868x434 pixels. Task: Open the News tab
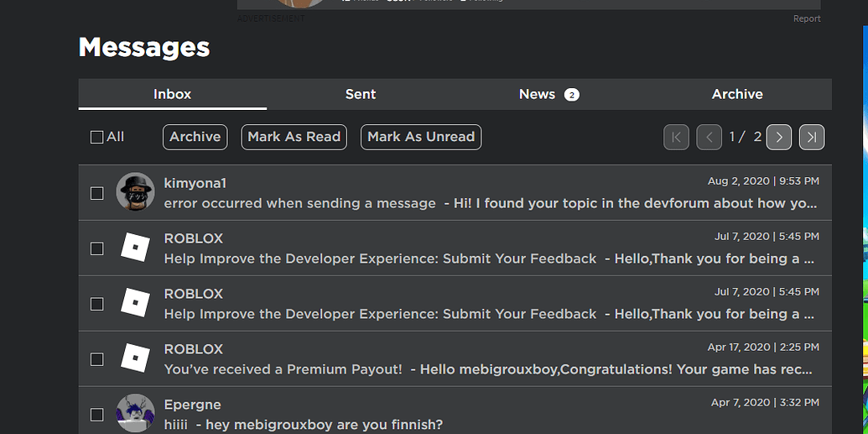(x=548, y=94)
